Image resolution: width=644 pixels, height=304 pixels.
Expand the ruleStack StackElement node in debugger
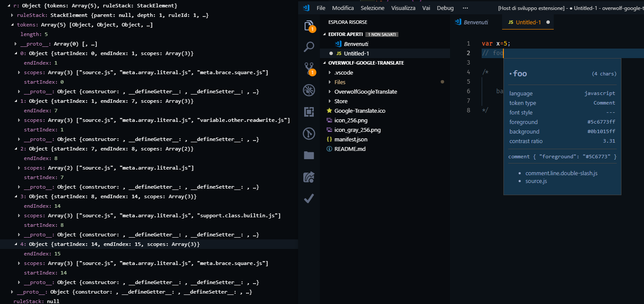tap(12, 15)
